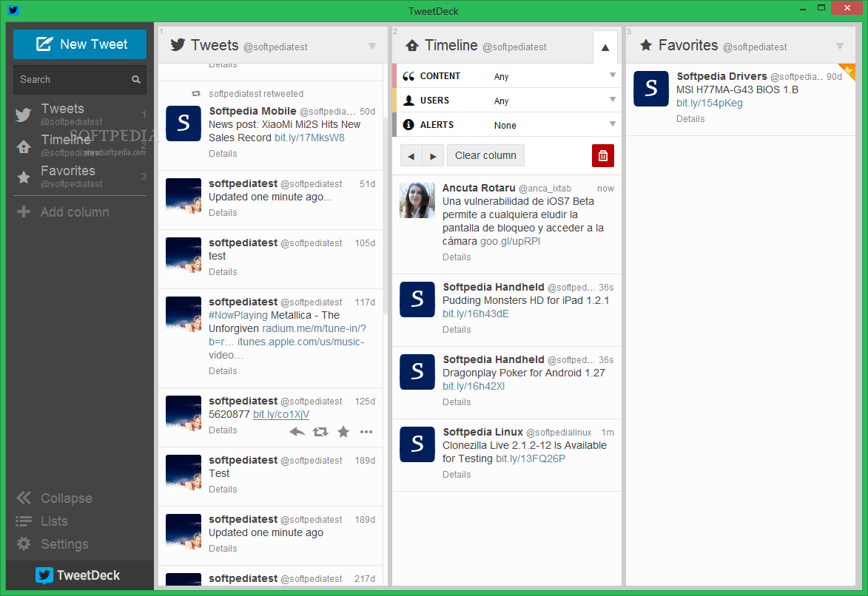
Task: Click Softpedia Mobile avatar
Action: (x=184, y=123)
